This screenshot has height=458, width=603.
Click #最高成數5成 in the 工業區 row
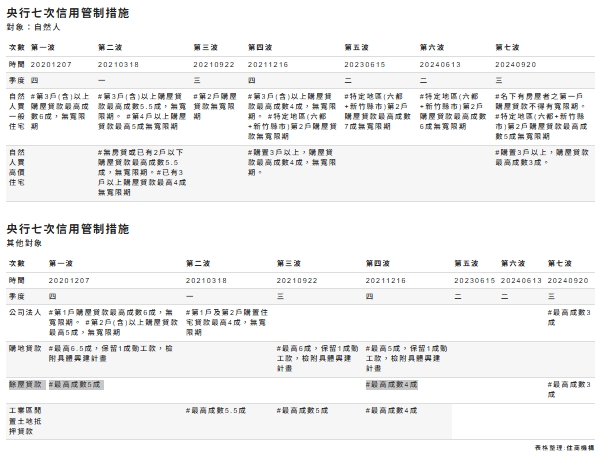pyautogui.click(x=302, y=411)
